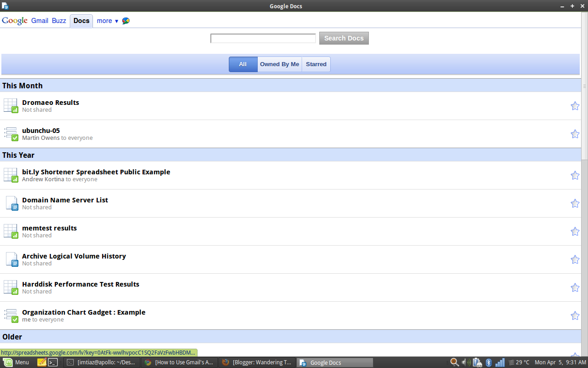The height and width of the screenshot is (368, 588).
Task: Click the battery power tray icon
Action: tap(477, 362)
